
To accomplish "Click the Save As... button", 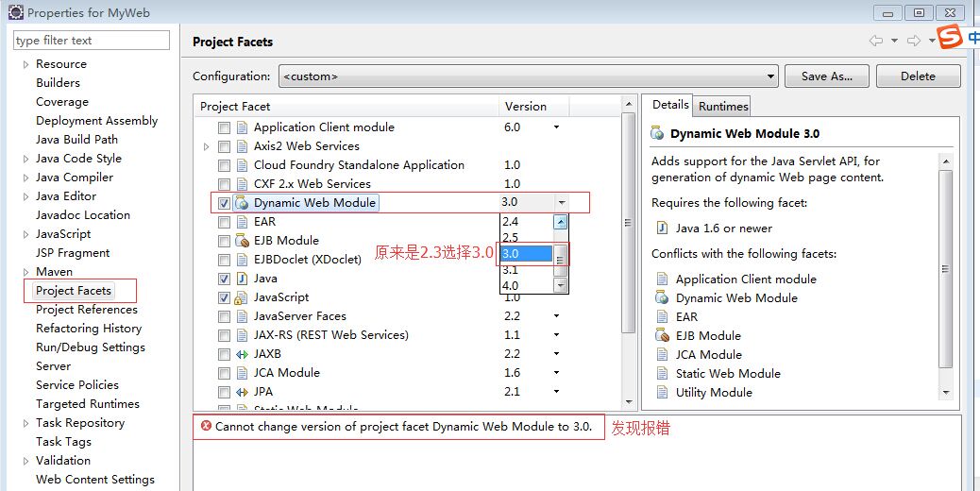I will coord(827,76).
